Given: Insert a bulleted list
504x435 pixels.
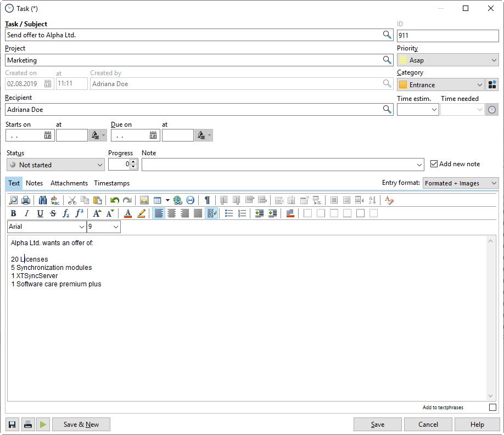Looking at the screenshot, I should click(x=229, y=213).
